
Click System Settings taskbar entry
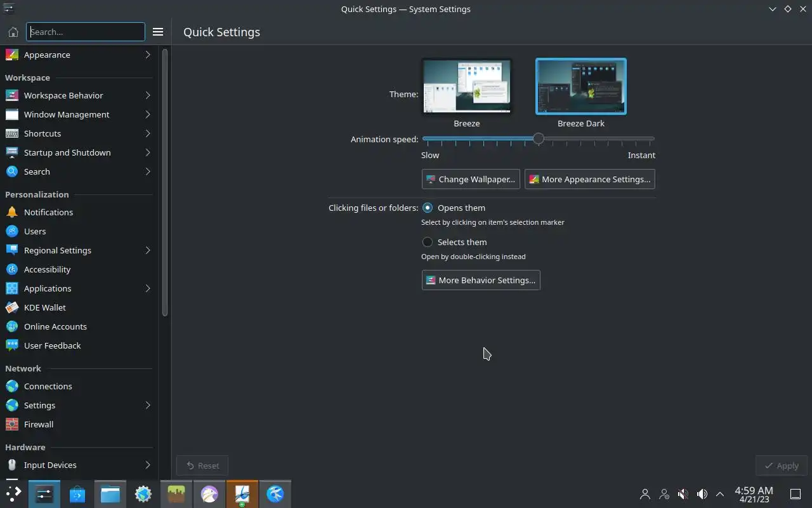pyautogui.click(x=44, y=493)
